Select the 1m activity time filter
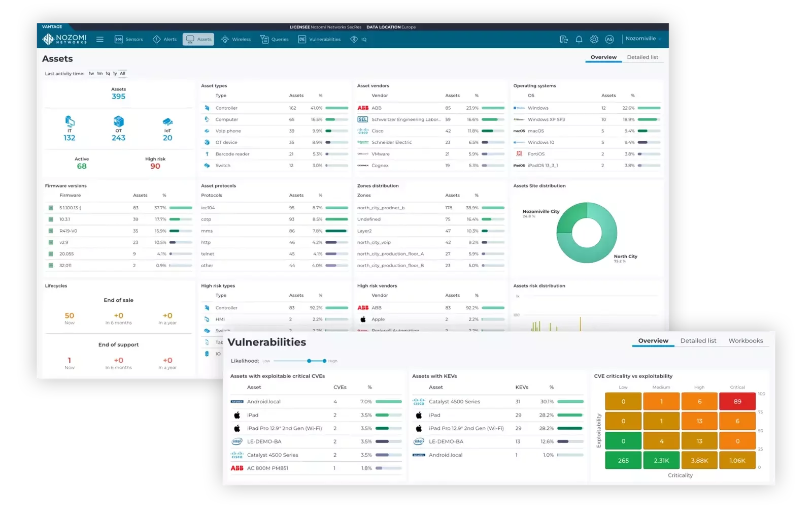Image resolution: width=812 pixels, height=508 pixels. click(99, 74)
